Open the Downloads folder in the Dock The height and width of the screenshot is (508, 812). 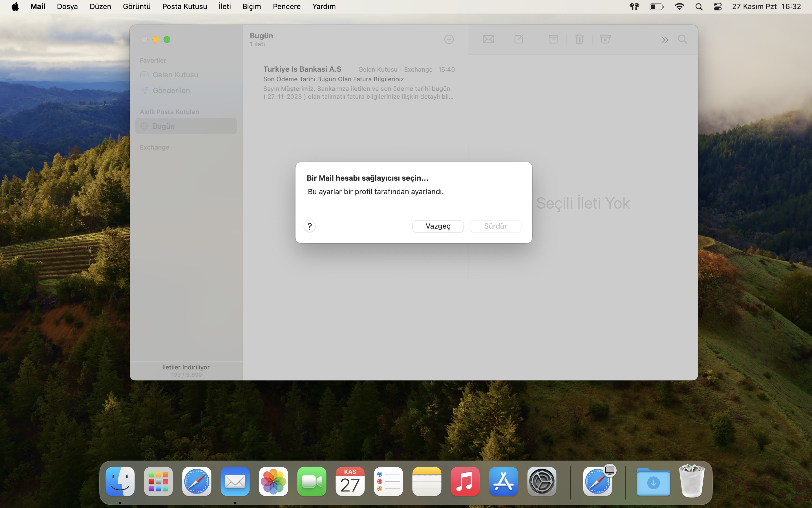(653, 481)
